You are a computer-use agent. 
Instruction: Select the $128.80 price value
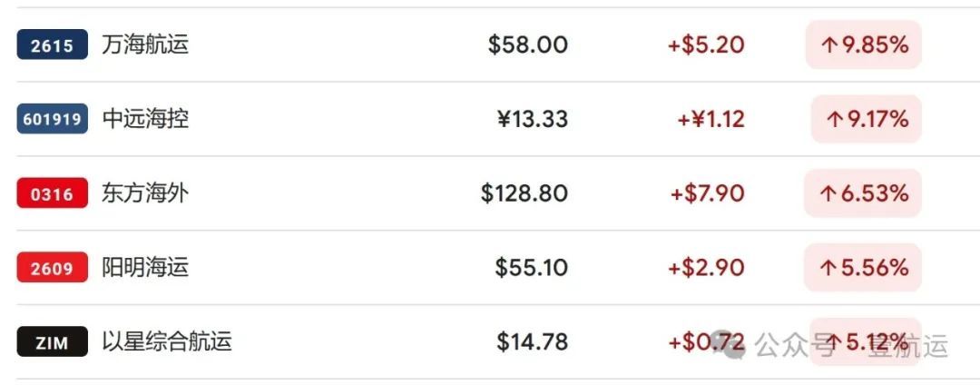coord(524,193)
